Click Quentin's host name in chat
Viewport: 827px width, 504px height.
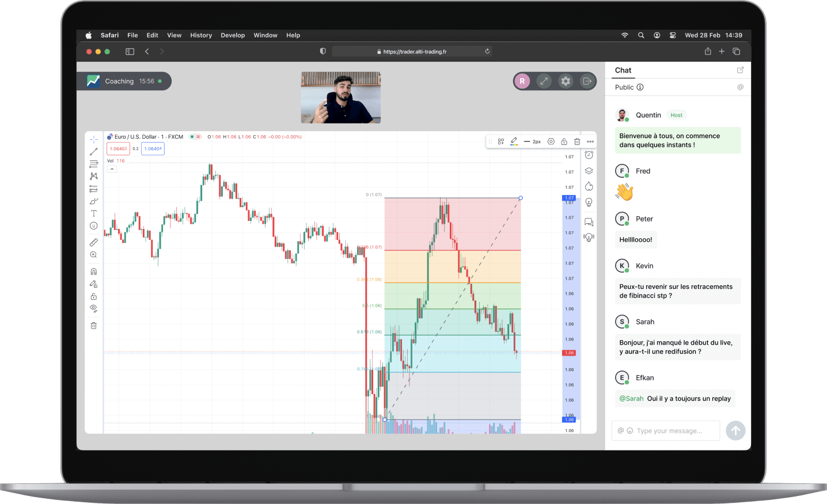click(648, 115)
